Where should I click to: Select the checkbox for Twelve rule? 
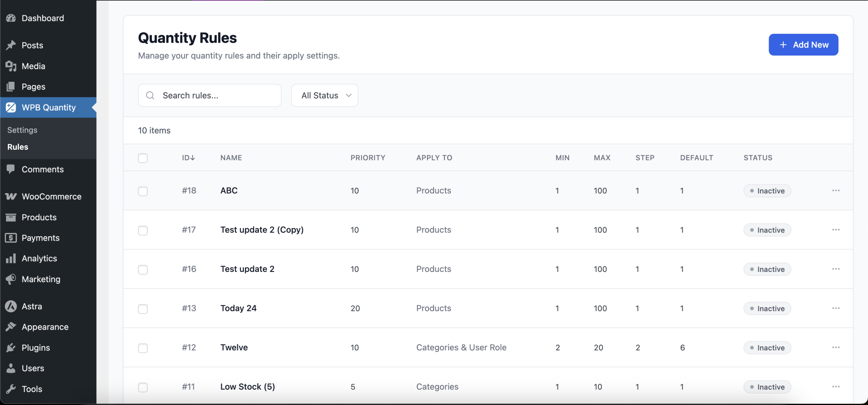[x=143, y=348]
